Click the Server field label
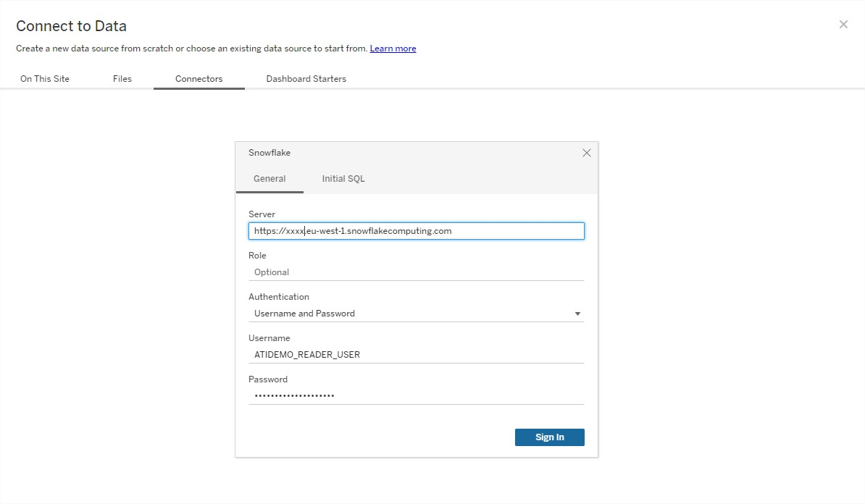 click(262, 214)
